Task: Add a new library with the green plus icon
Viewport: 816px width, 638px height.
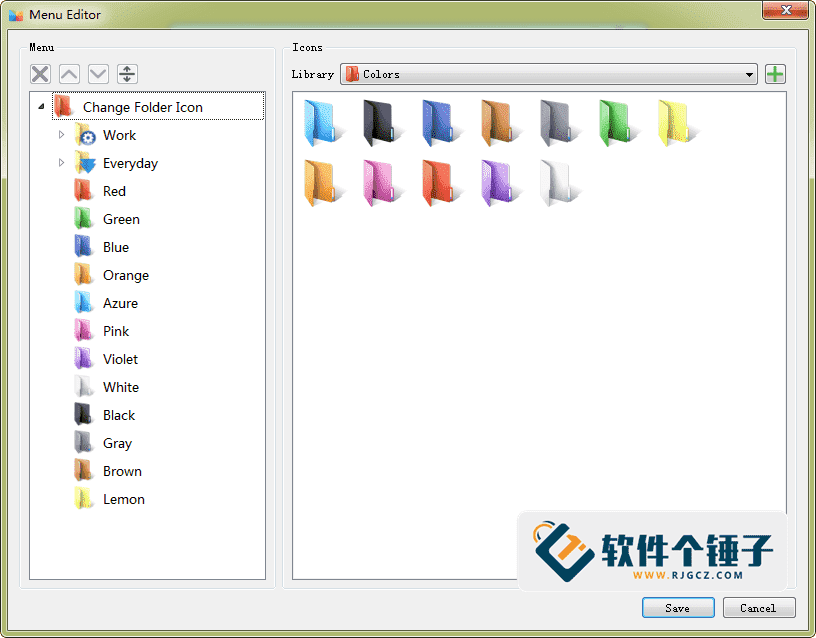Action: (775, 73)
